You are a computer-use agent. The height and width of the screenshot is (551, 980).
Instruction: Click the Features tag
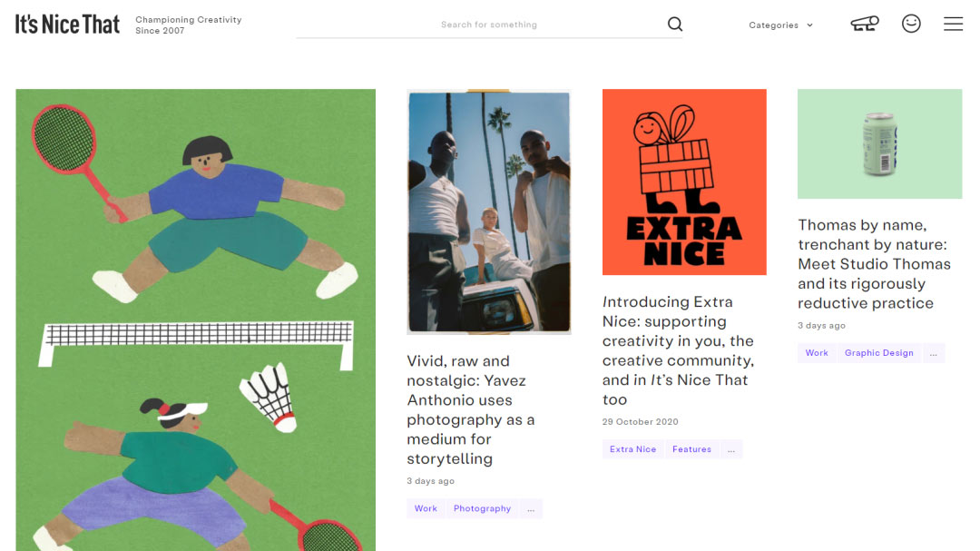691,449
